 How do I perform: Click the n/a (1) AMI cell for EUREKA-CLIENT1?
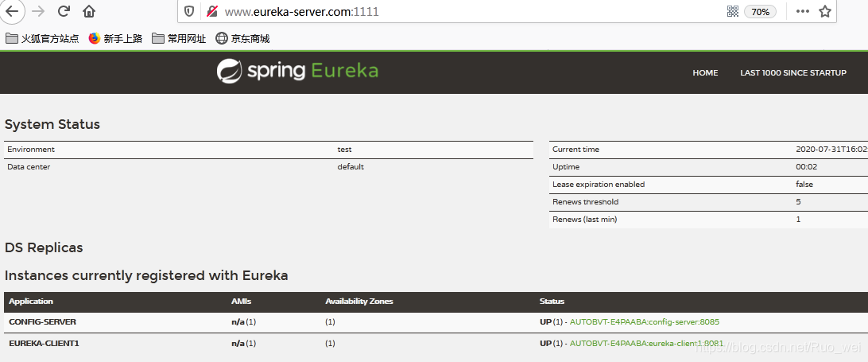pyautogui.click(x=243, y=343)
